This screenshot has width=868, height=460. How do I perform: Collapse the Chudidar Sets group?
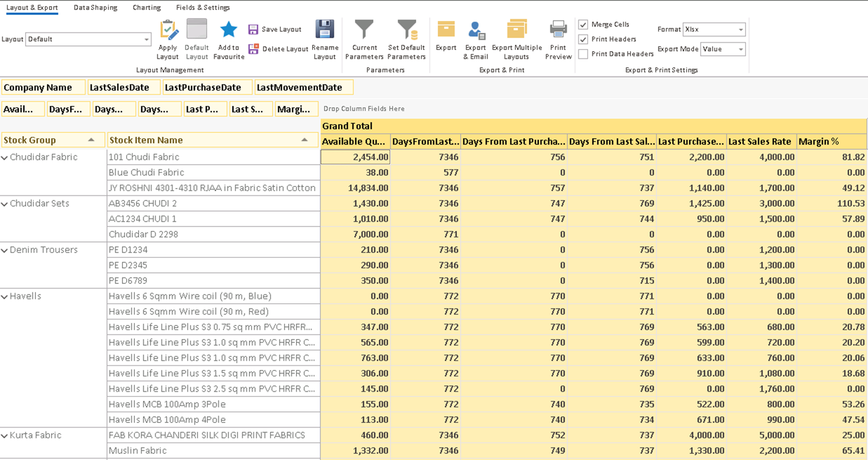tap(5, 204)
